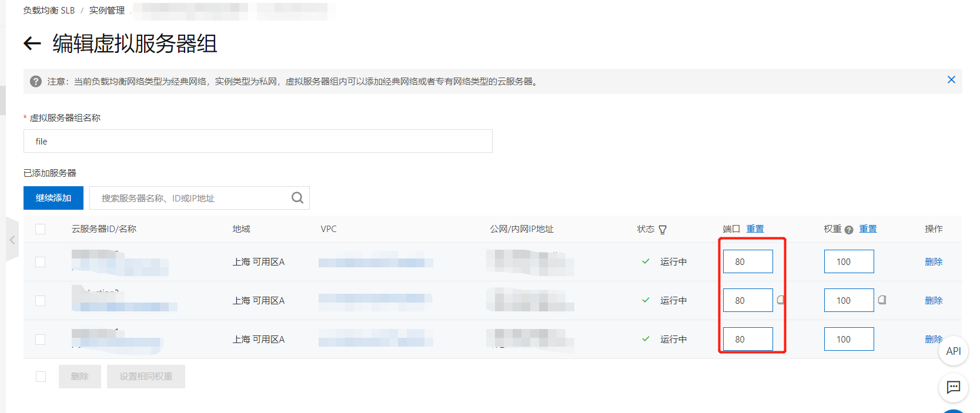Image resolution: width=980 pixels, height=413 pixels.
Task: Click the 负载均衡 SLB breadcrumb
Action: coord(49,11)
